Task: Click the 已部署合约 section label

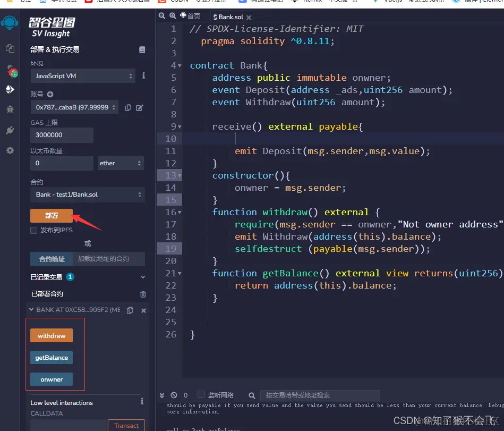Action: coord(47,294)
